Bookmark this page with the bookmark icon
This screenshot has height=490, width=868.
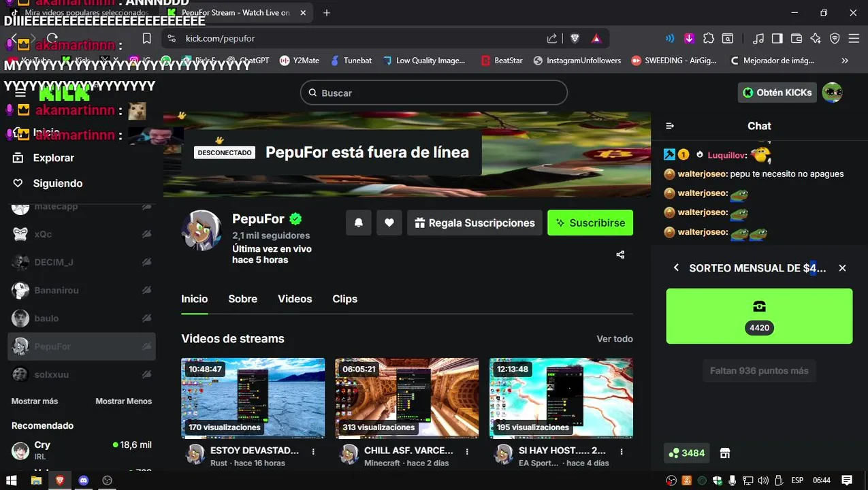coord(146,39)
